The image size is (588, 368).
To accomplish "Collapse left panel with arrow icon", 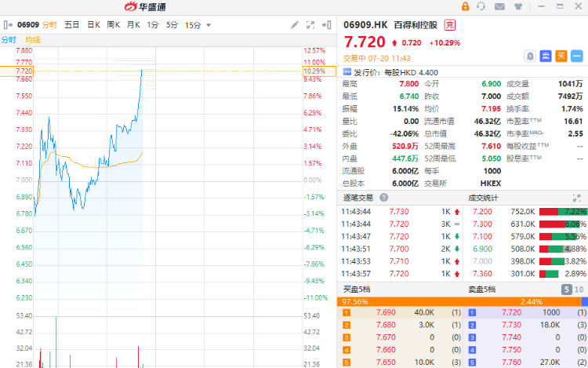I will (8, 25).
